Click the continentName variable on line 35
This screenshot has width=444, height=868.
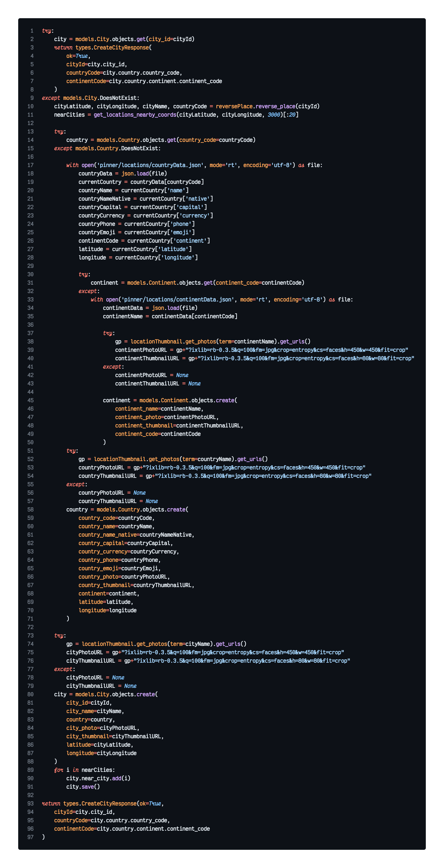pyautogui.click(x=123, y=316)
